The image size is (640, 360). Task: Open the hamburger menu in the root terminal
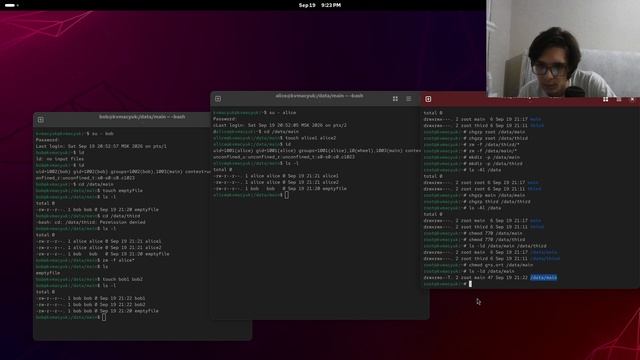[619, 99]
